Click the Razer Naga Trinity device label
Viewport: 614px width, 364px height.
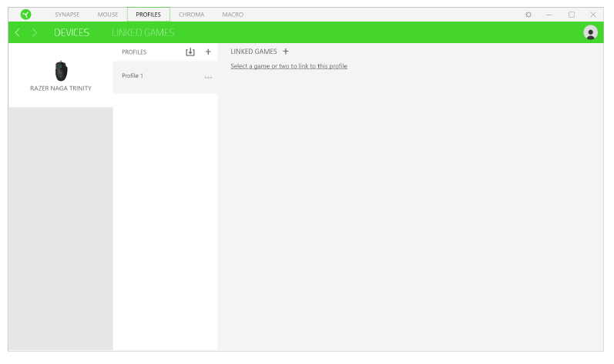tap(61, 88)
